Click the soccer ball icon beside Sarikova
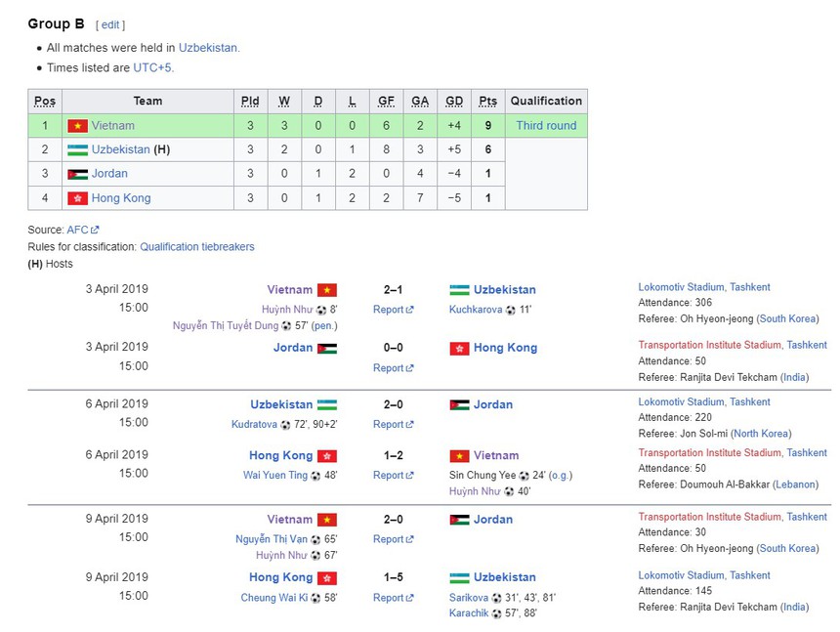 (496, 598)
